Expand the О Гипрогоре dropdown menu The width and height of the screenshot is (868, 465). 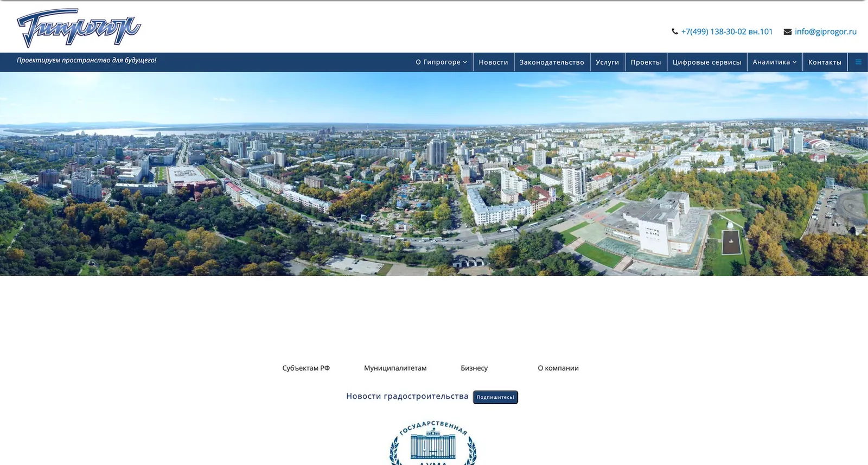click(x=441, y=62)
